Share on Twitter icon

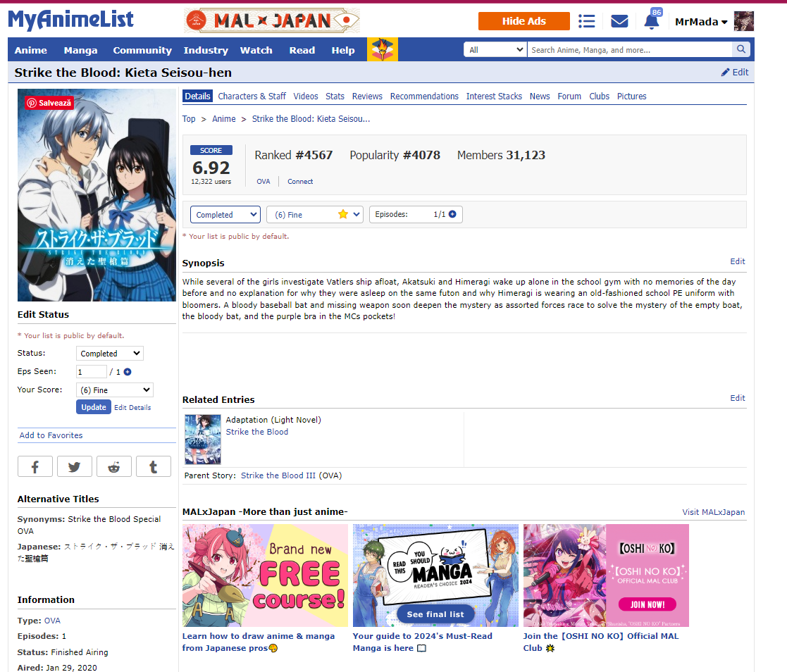74,467
